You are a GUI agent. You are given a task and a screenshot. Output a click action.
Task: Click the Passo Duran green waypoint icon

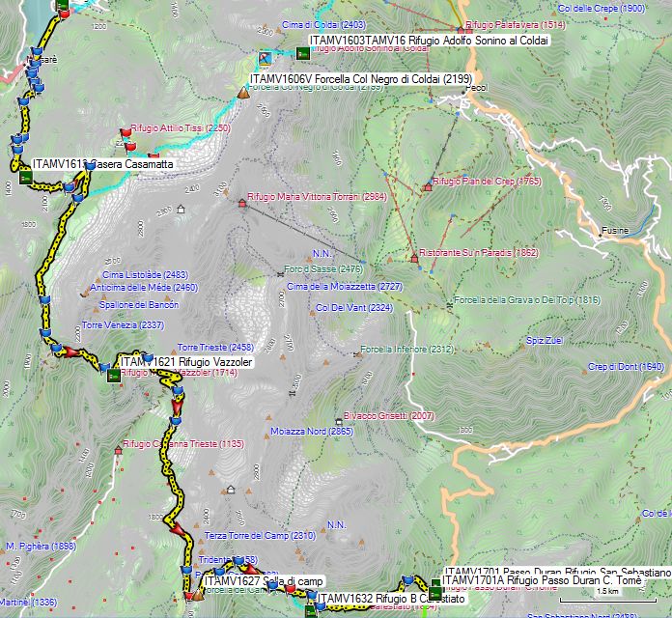click(x=434, y=587)
